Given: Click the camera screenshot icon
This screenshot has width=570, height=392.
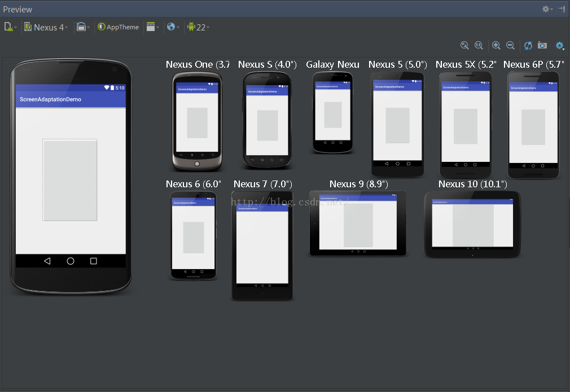Looking at the screenshot, I should [x=542, y=46].
